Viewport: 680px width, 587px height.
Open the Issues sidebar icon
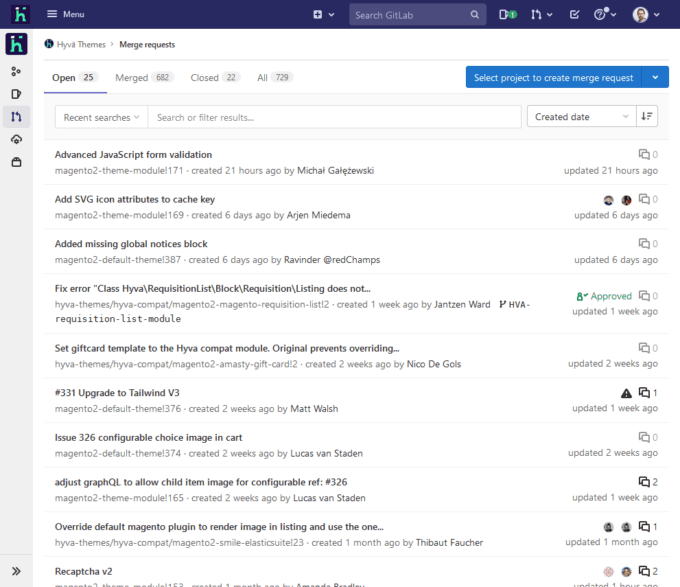(x=16, y=94)
